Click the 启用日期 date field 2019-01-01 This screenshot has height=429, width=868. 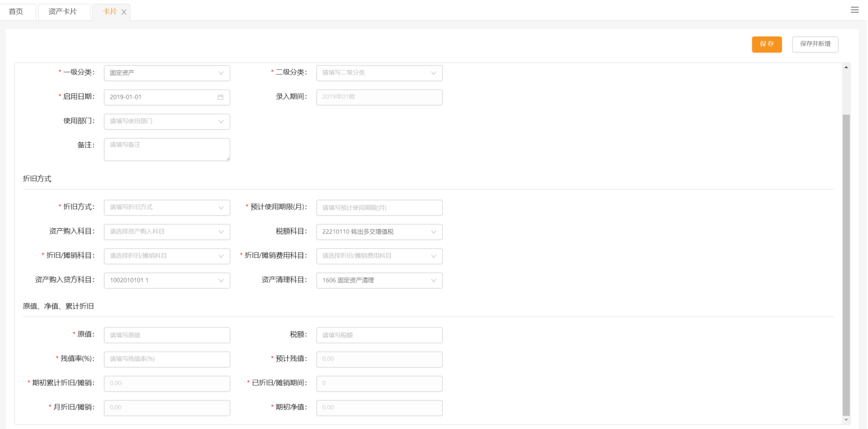167,97
